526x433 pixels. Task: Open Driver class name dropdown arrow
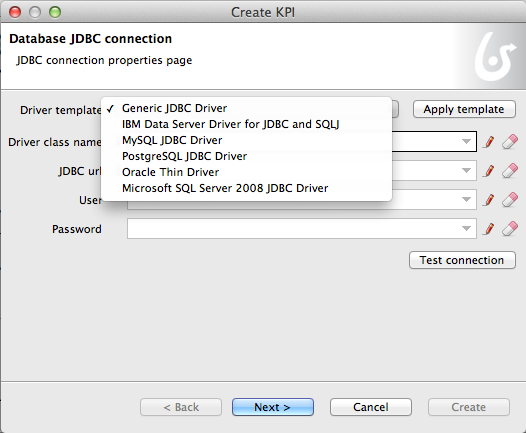(466, 142)
